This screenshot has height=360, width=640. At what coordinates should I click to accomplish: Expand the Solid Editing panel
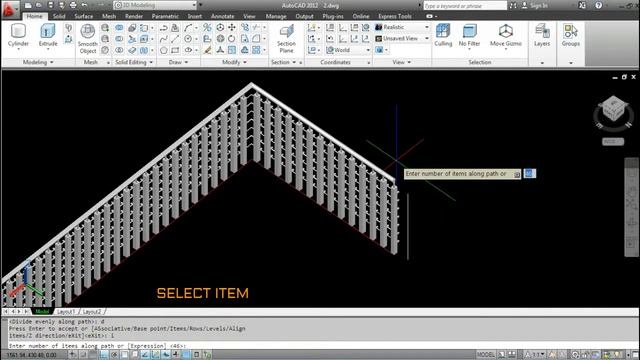[134, 62]
